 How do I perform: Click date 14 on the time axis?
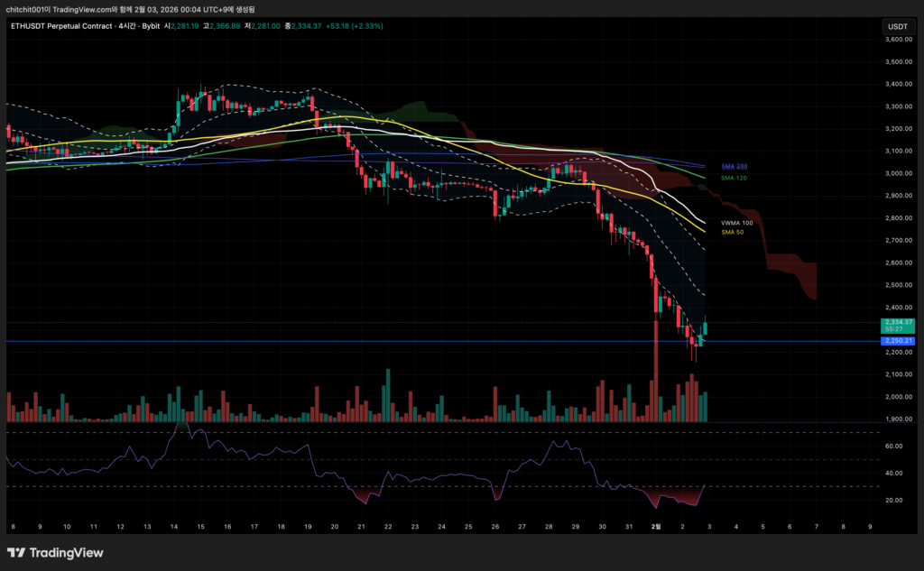[x=173, y=526]
